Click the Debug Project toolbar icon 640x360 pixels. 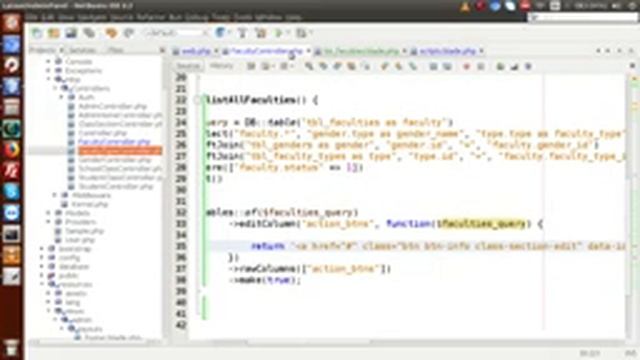pos(301,33)
